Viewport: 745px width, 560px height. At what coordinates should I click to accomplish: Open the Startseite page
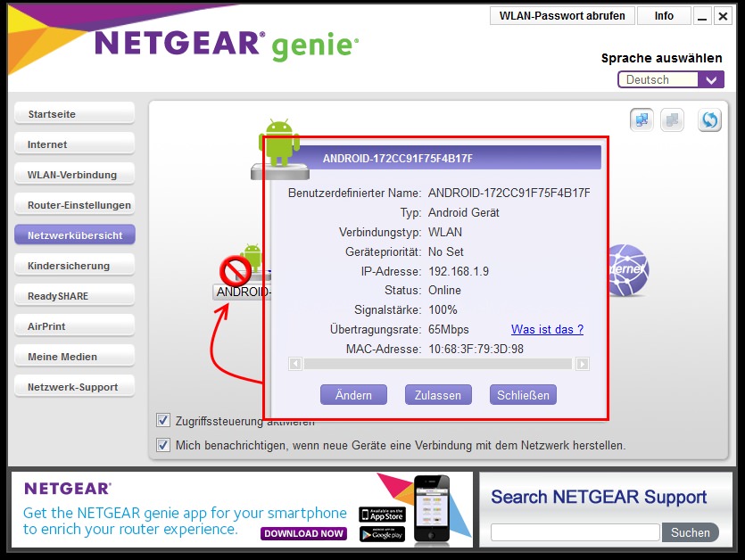[x=75, y=114]
